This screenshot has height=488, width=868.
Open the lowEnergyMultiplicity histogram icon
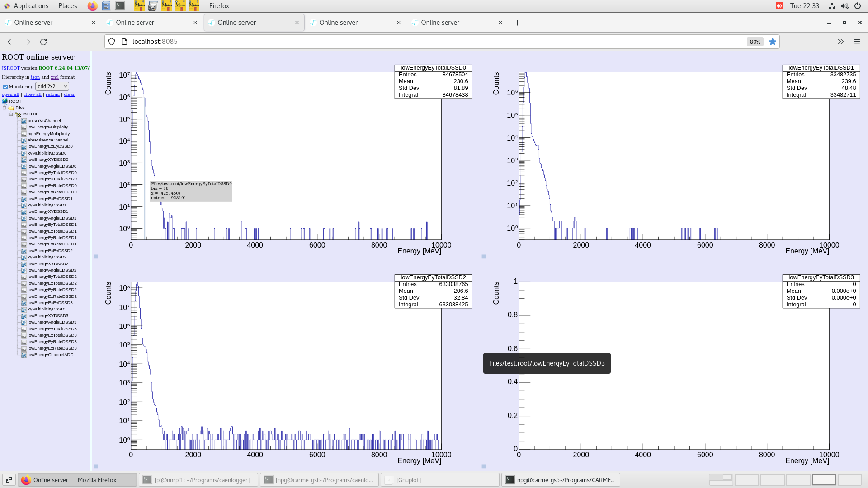[x=24, y=127]
